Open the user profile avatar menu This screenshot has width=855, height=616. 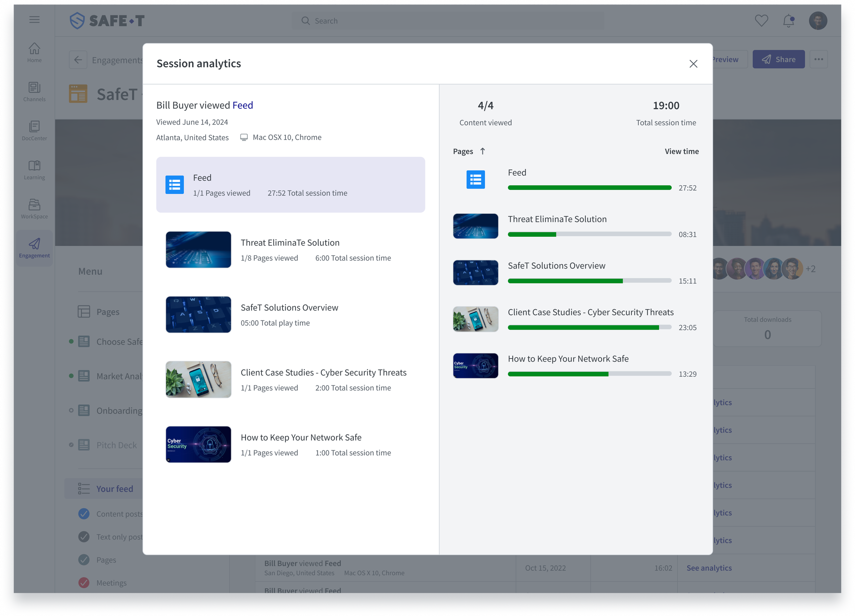(x=818, y=21)
